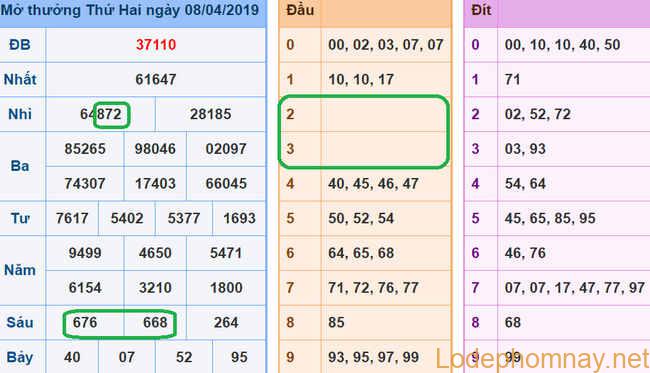Screen dimensions: 650x373
Task: Click the Sáu prize number 676
Action: tap(85, 322)
